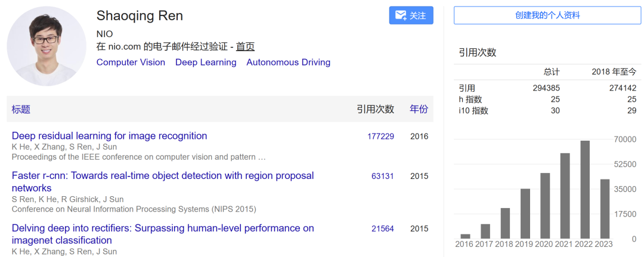Click the 2021 bar in citation chart
644x257 pixels.
[565, 196]
